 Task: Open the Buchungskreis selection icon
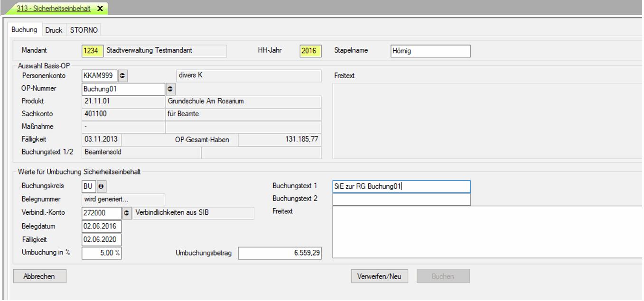(102, 186)
